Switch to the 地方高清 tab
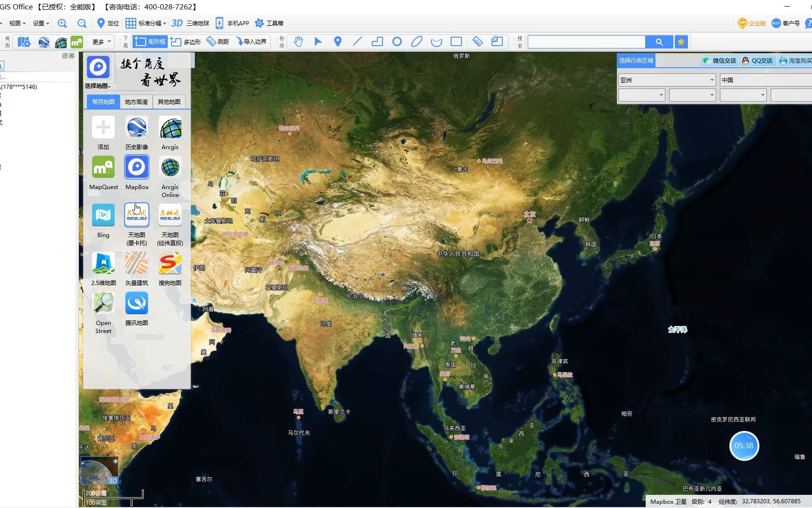Image resolution: width=812 pixels, height=508 pixels. point(136,102)
